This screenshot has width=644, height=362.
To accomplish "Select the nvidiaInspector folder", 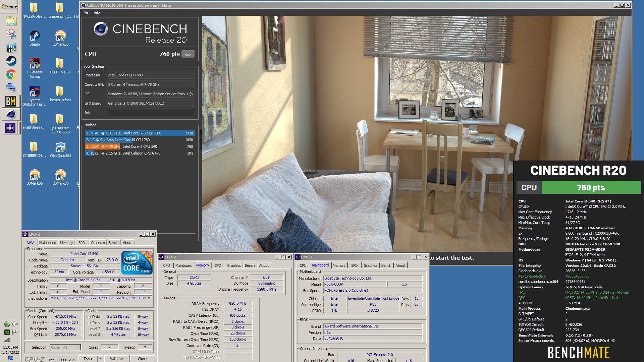I will tap(34, 122).
